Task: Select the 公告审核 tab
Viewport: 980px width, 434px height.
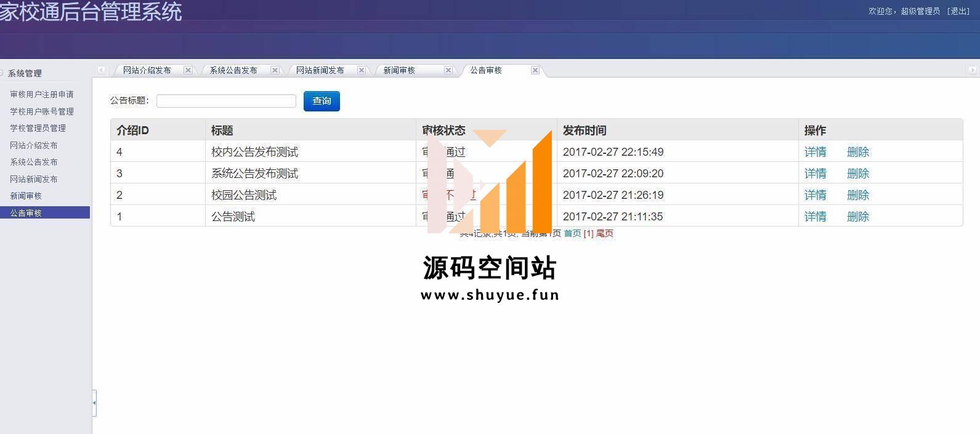Action: 486,70
